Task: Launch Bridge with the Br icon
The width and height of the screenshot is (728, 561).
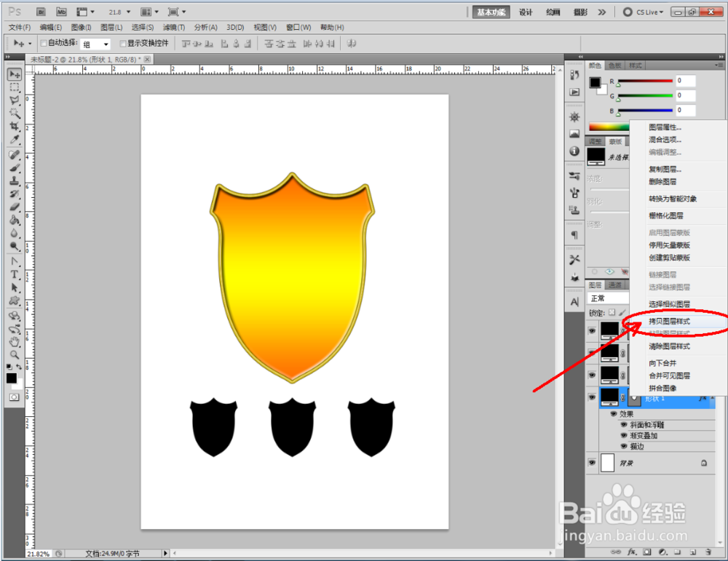Action: click(x=41, y=12)
